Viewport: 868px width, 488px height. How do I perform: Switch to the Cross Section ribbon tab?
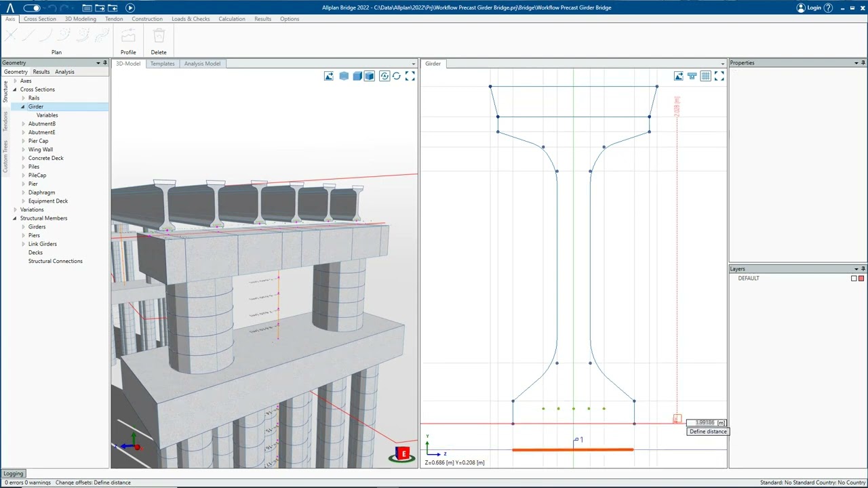click(x=40, y=19)
